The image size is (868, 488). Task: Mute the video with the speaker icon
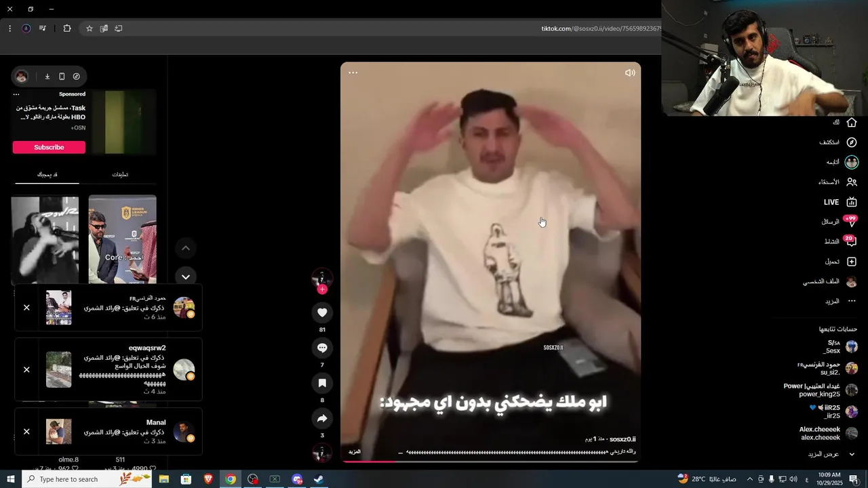630,73
